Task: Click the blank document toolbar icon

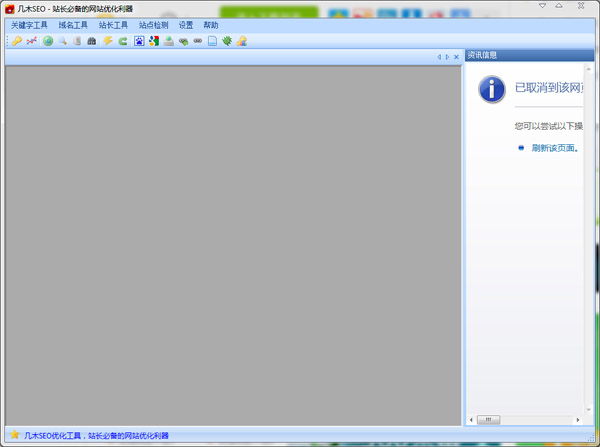Action: tap(212, 41)
